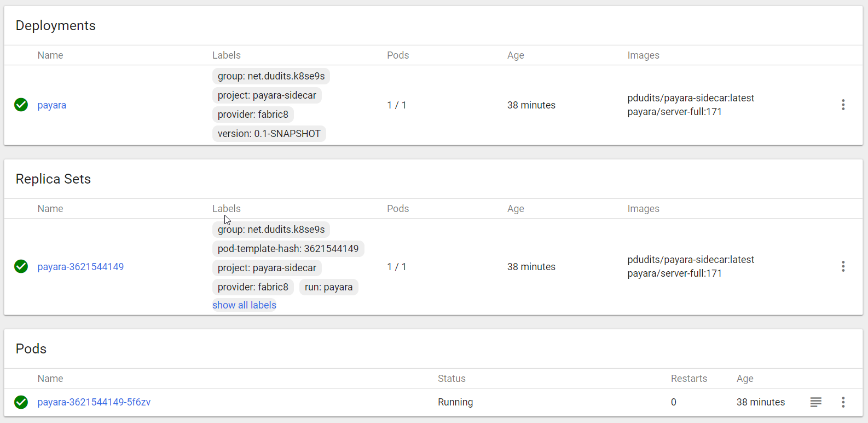
Task: Click Labels column header in Replica Sets
Action: coord(227,209)
